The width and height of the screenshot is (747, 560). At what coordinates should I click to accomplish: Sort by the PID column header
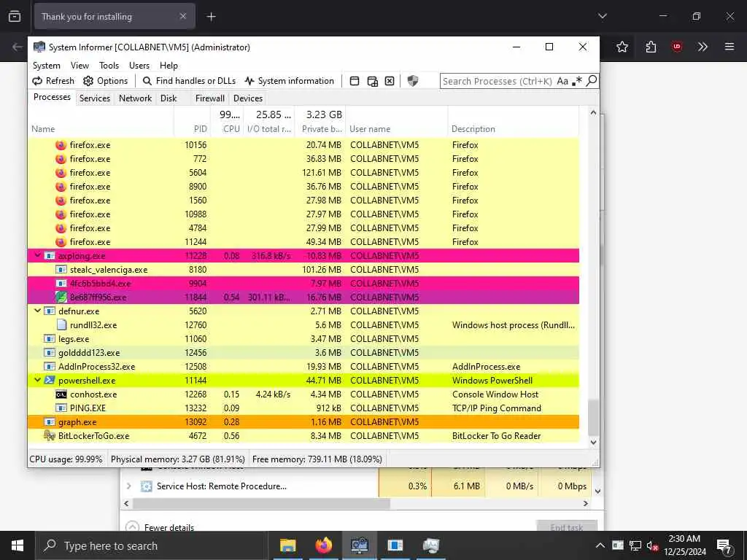(192, 128)
